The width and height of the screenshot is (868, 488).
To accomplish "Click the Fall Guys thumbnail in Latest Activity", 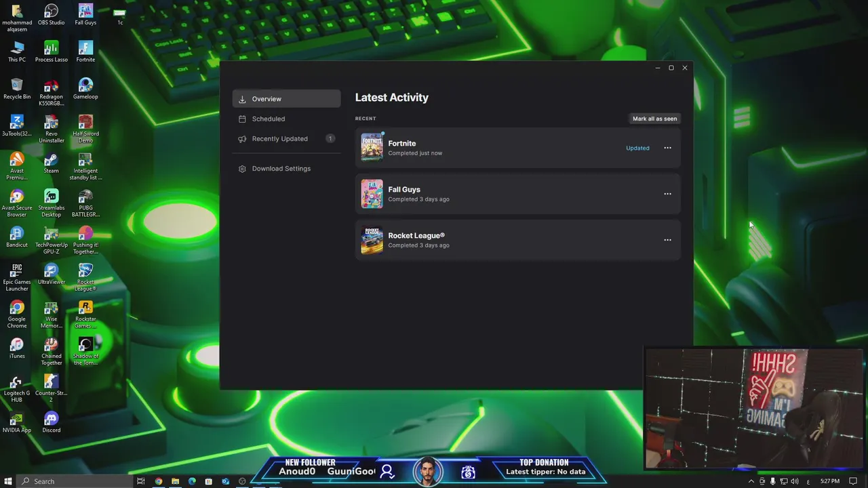I will [372, 193].
